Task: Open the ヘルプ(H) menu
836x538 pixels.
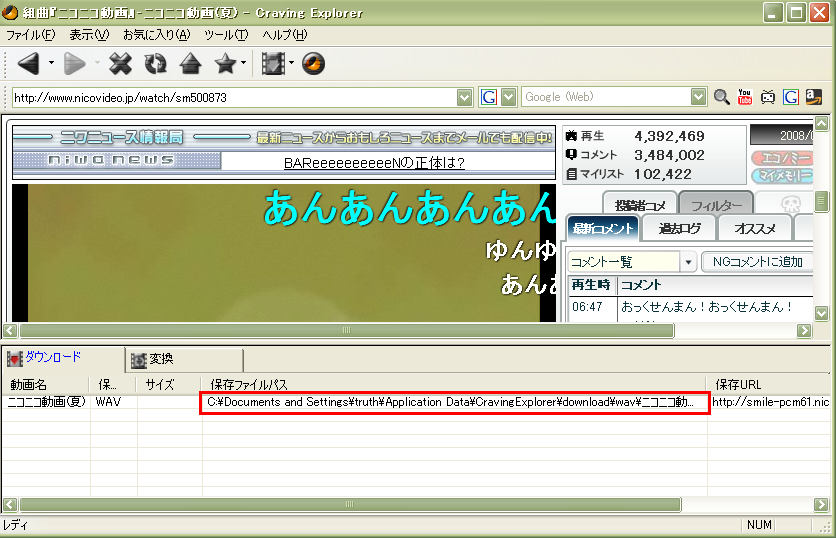Action: (285, 35)
